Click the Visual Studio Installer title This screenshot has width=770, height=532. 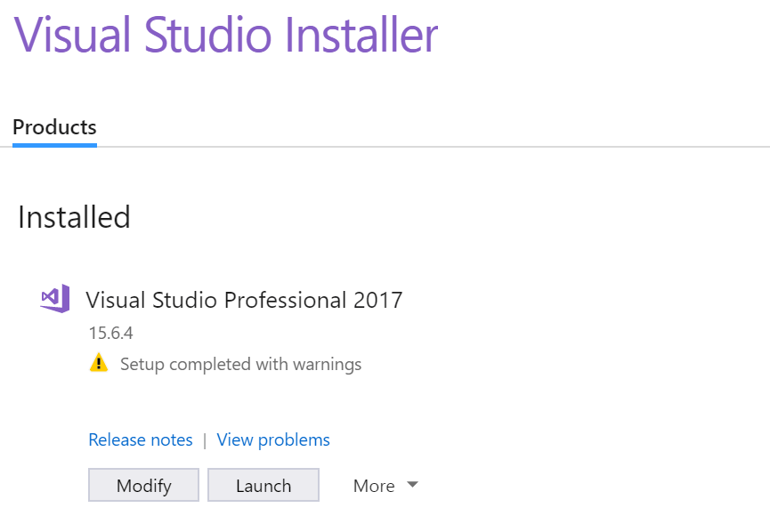click(x=226, y=35)
